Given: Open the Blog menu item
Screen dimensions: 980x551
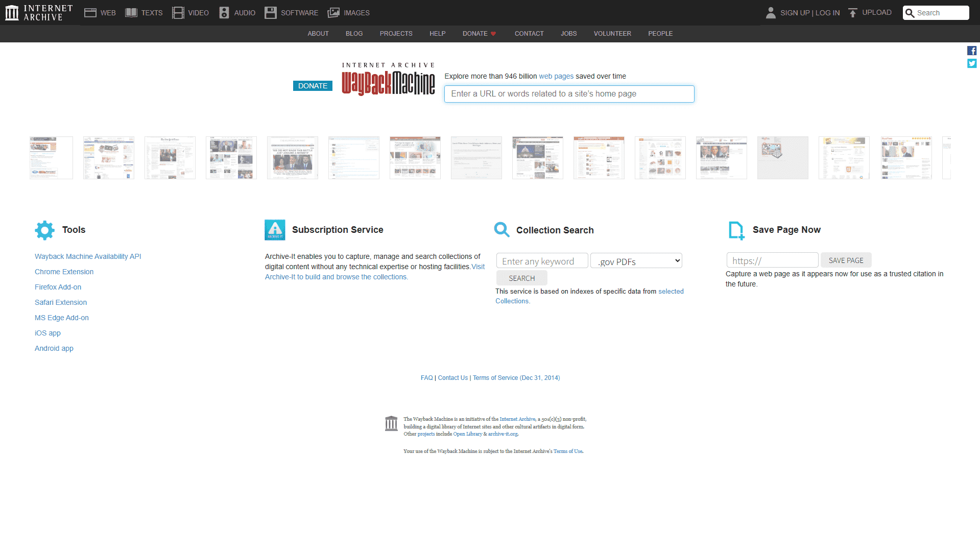Looking at the screenshot, I should (x=354, y=34).
